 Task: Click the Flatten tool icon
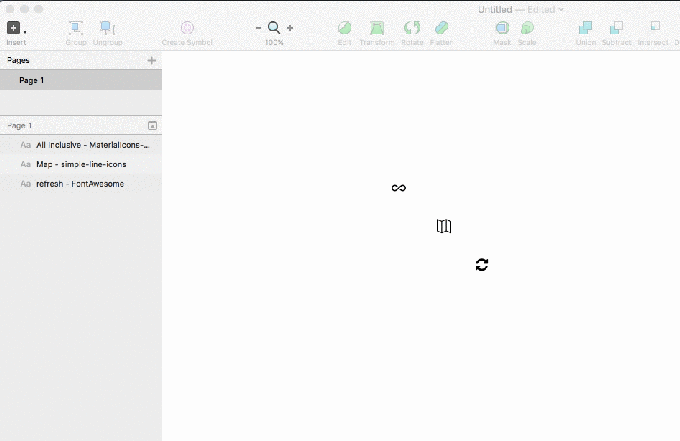click(441, 28)
